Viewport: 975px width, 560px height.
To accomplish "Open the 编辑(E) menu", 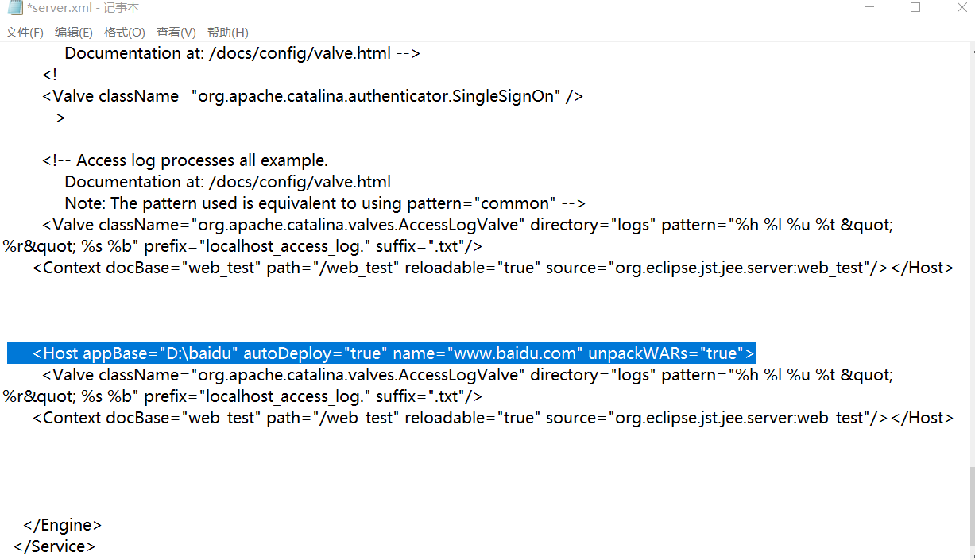I will point(74,33).
